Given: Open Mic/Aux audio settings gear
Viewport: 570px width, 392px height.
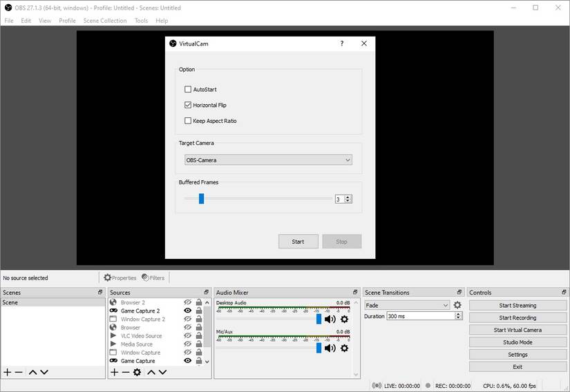Looking at the screenshot, I should pos(344,348).
